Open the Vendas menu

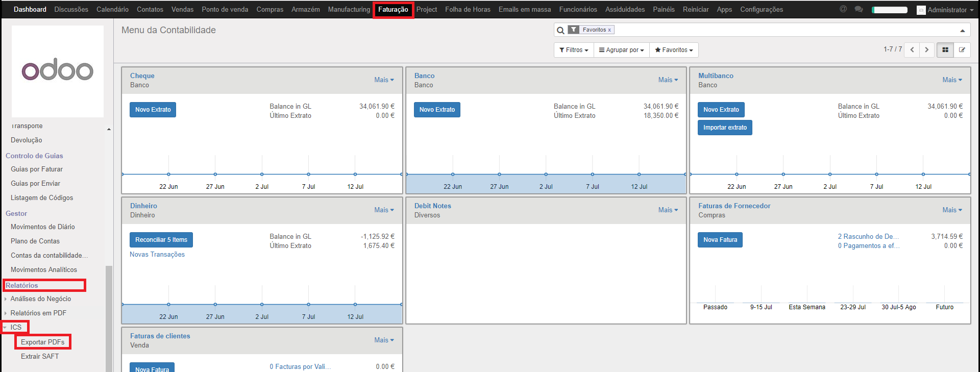pyautogui.click(x=182, y=9)
